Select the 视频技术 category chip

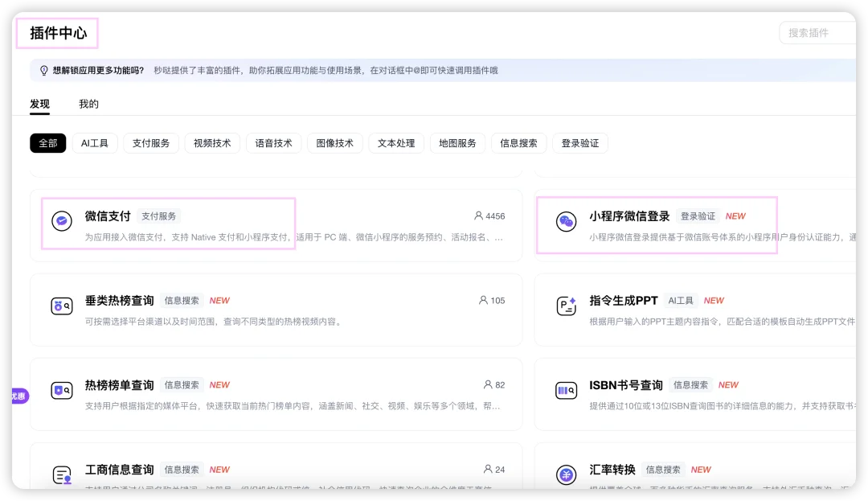pos(212,143)
